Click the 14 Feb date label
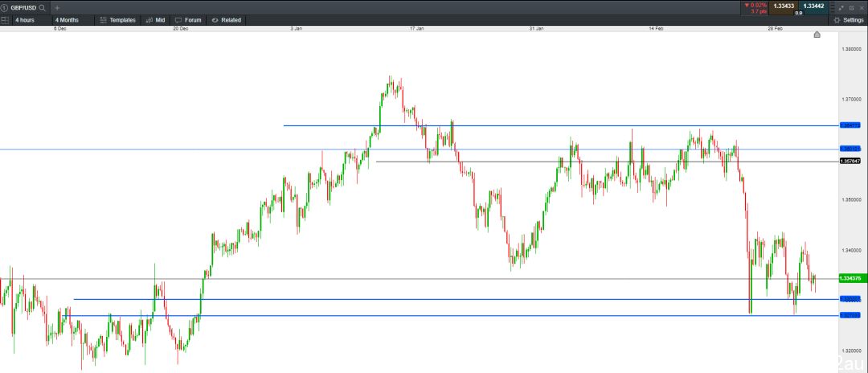 [656, 28]
